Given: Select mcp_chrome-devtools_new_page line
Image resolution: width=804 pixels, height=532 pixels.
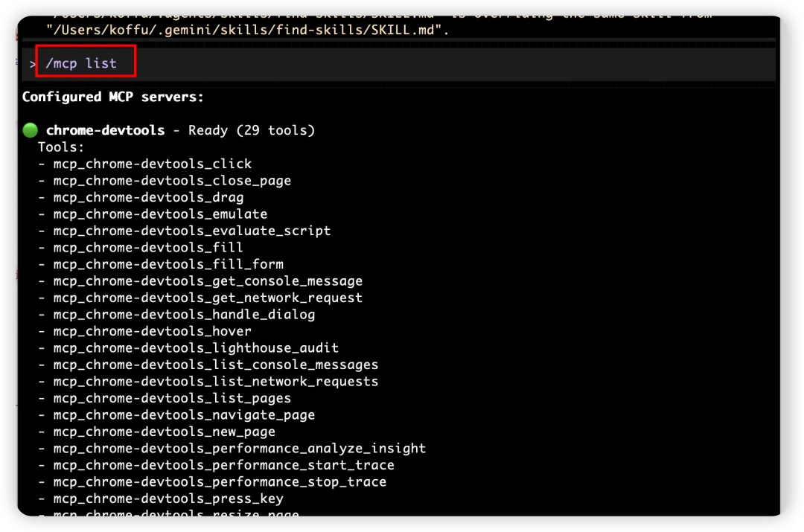Looking at the screenshot, I should pyautogui.click(x=164, y=432).
